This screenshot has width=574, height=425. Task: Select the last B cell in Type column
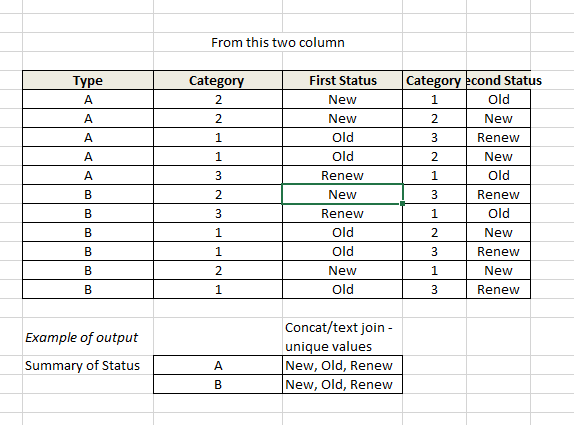88,289
